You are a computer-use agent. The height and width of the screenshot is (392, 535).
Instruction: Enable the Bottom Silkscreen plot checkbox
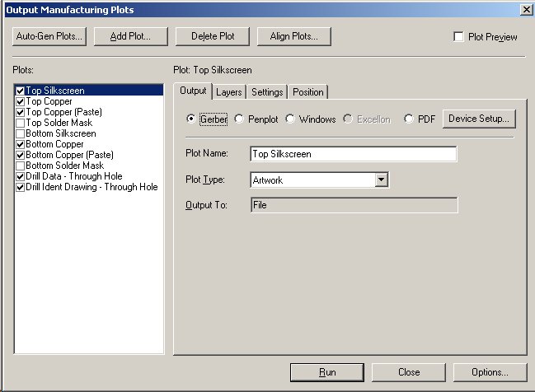point(20,133)
